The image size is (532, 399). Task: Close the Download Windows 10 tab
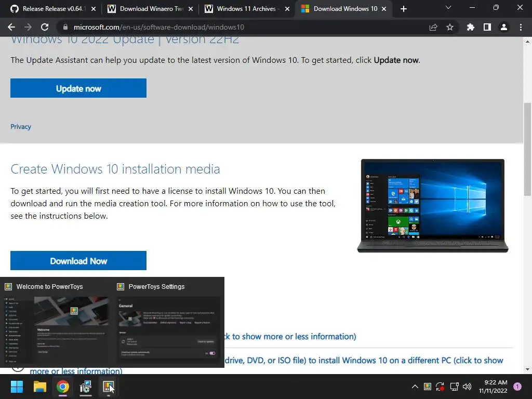point(384,9)
